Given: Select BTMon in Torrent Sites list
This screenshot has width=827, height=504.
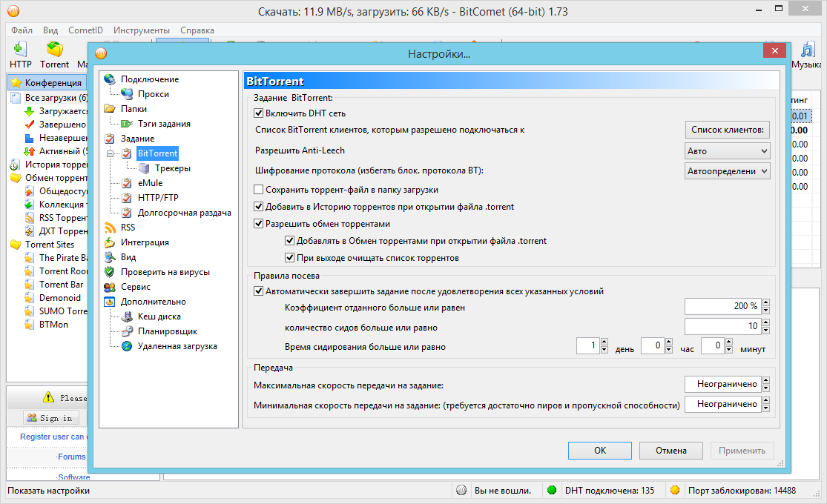Looking at the screenshot, I should [x=53, y=324].
